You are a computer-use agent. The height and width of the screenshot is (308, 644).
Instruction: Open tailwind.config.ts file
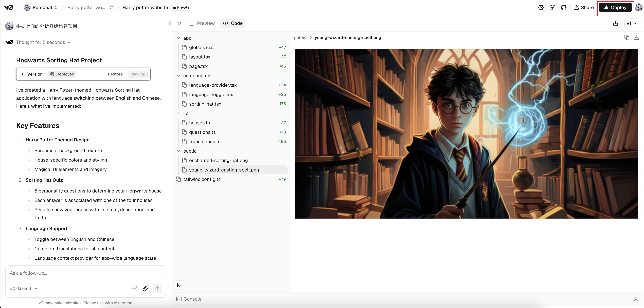click(231, 179)
